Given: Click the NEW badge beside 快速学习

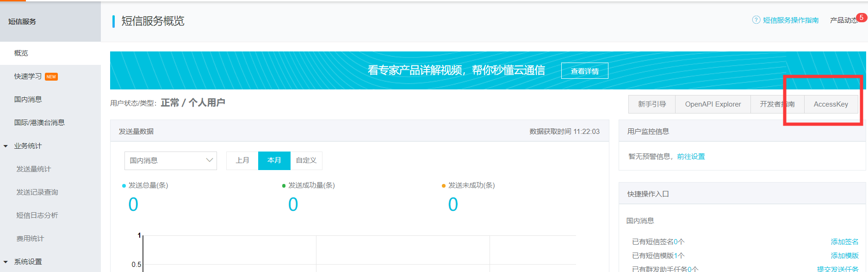Looking at the screenshot, I should click(x=51, y=77).
